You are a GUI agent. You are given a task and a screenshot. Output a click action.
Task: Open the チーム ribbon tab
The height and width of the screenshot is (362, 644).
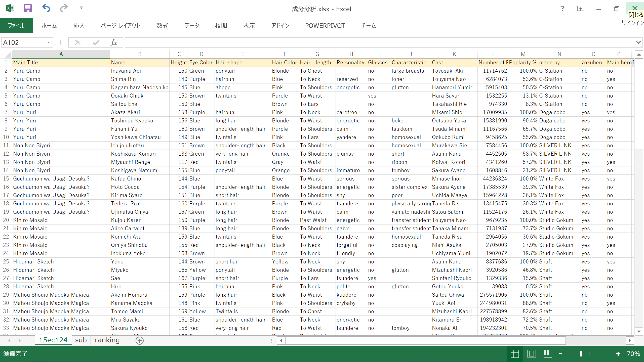click(x=368, y=26)
